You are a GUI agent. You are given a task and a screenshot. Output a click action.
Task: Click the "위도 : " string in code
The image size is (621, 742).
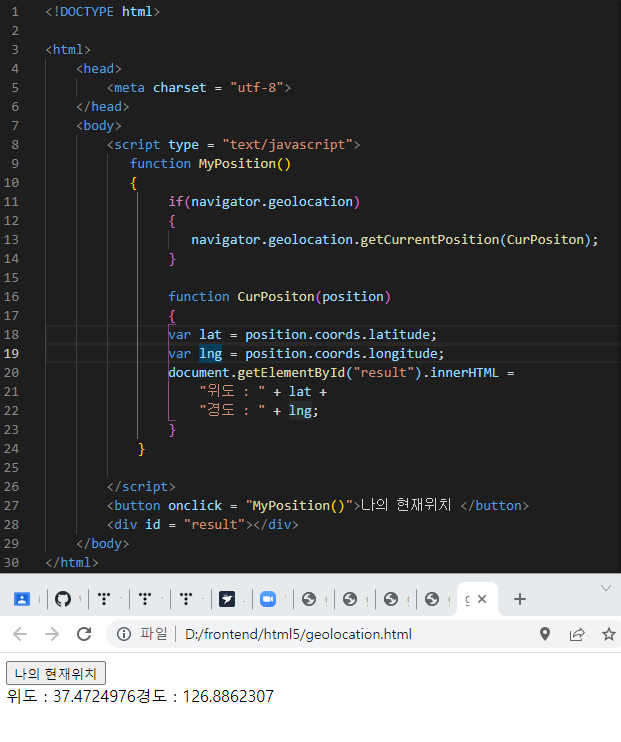[232, 391]
